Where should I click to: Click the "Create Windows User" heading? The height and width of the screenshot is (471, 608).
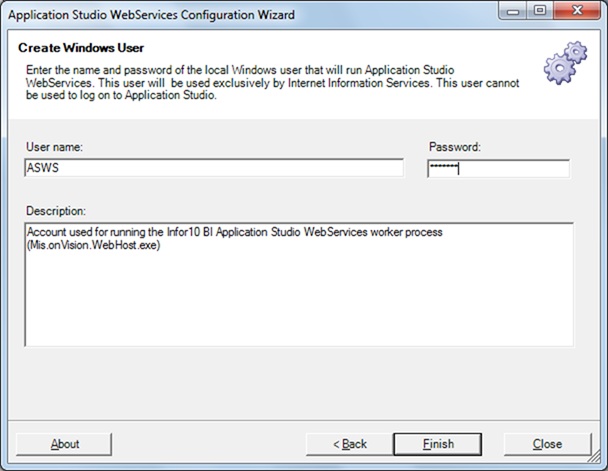tap(79, 48)
